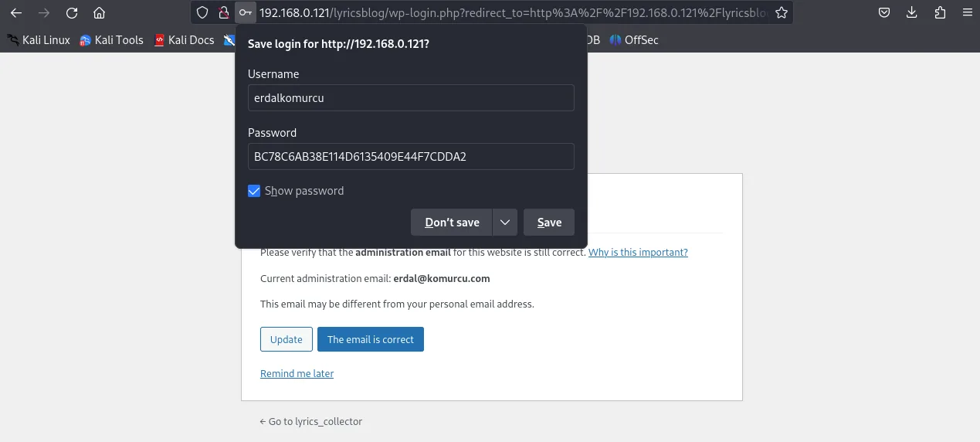Confirm The email is correct

click(371, 339)
